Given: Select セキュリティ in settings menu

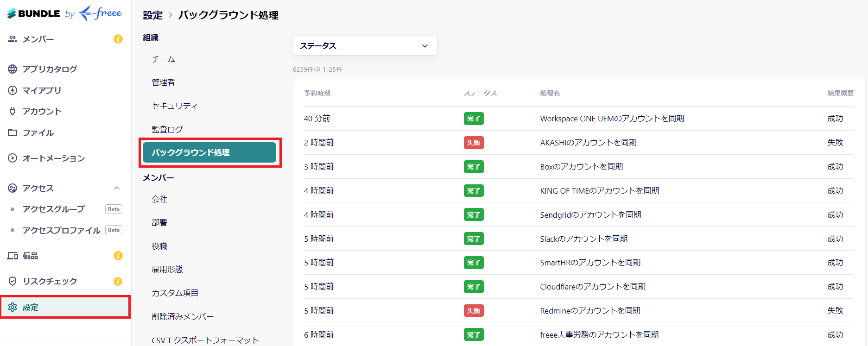Looking at the screenshot, I should [175, 106].
